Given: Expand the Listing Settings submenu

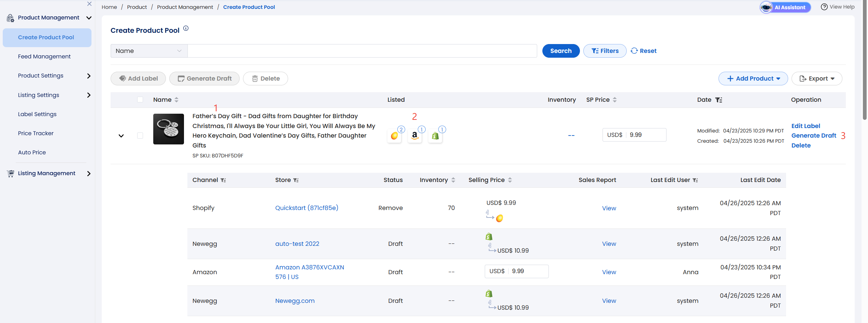Looking at the screenshot, I should pyautogui.click(x=89, y=95).
